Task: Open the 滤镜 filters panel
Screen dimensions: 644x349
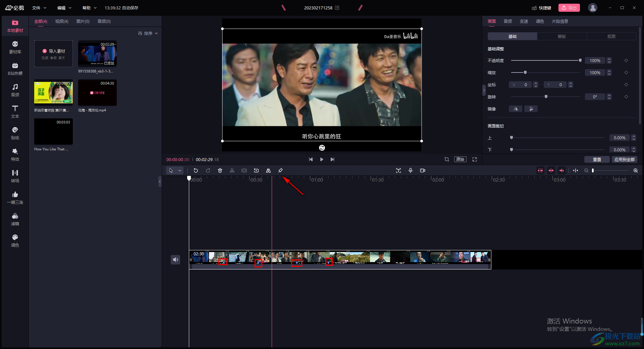Action: pyautogui.click(x=15, y=219)
